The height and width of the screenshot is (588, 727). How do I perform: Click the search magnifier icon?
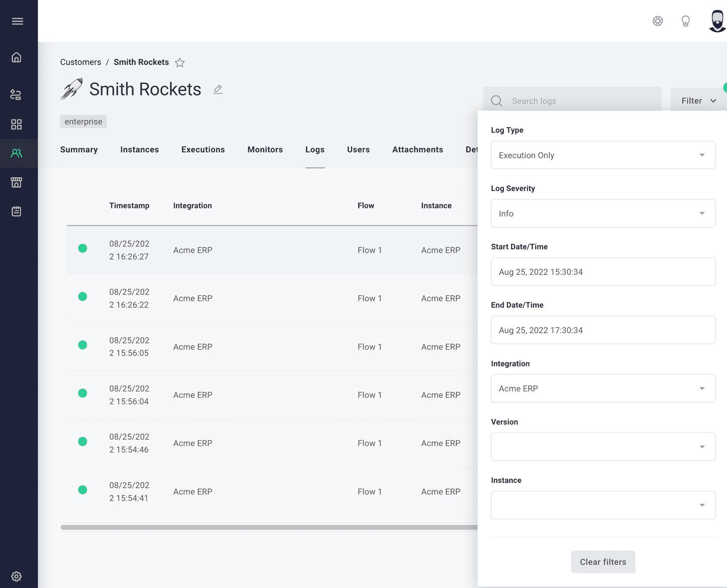(496, 101)
